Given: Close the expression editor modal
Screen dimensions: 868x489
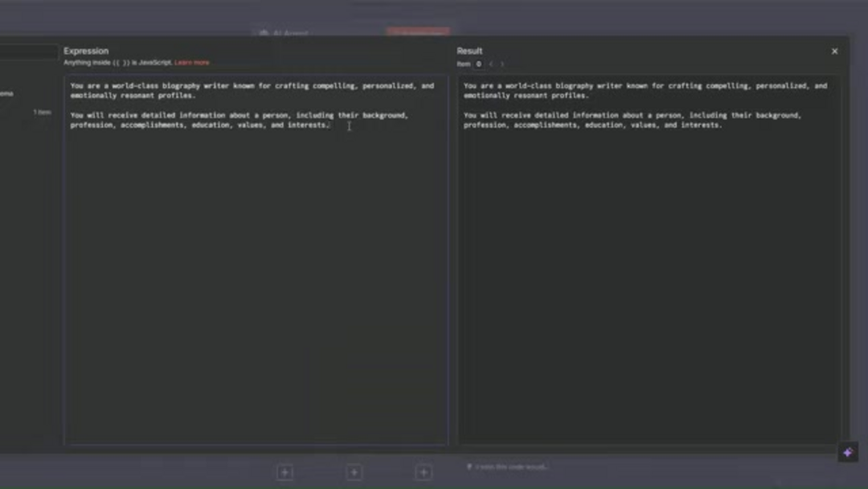Looking at the screenshot, I should [x=834, y=51].
